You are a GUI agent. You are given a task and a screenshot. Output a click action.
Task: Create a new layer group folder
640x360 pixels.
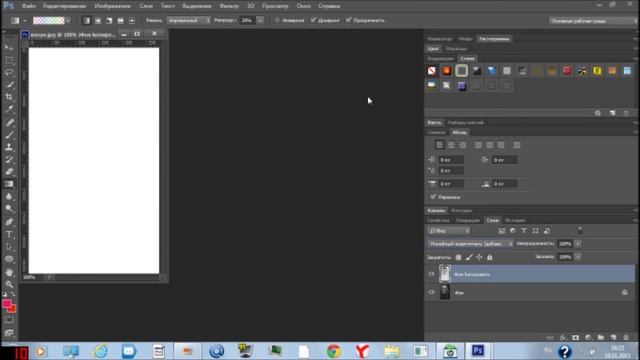click(x=601, y=338)
